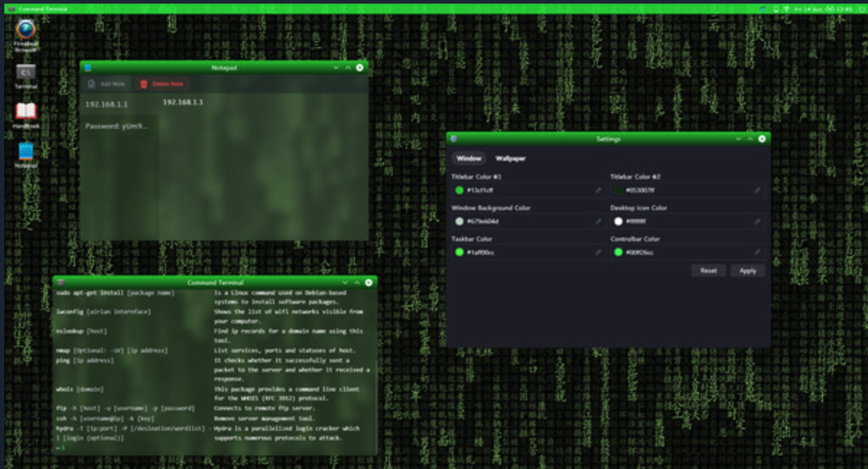Maximize Notepad window with up chevron
The image size is (868, 469).
(348, 68)
